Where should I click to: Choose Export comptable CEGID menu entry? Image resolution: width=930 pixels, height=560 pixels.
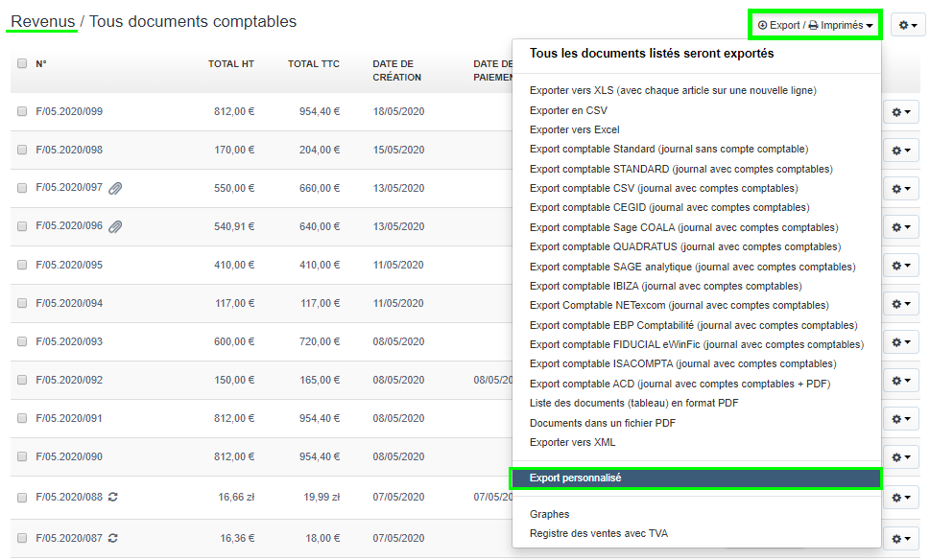669,208
